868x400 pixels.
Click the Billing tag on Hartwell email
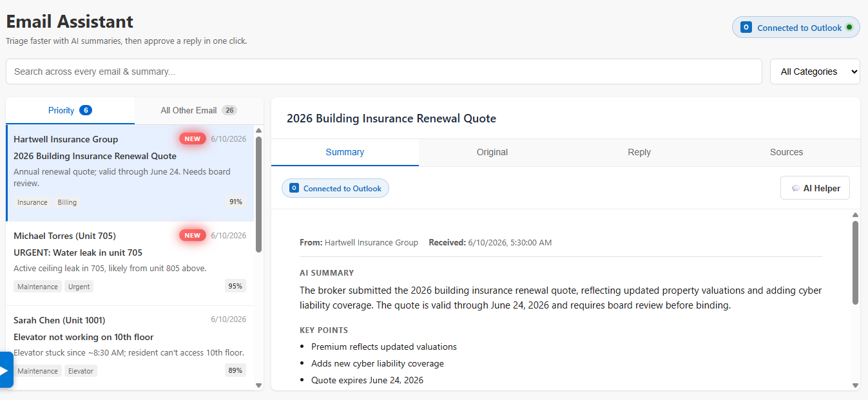[x=67, y=202]
